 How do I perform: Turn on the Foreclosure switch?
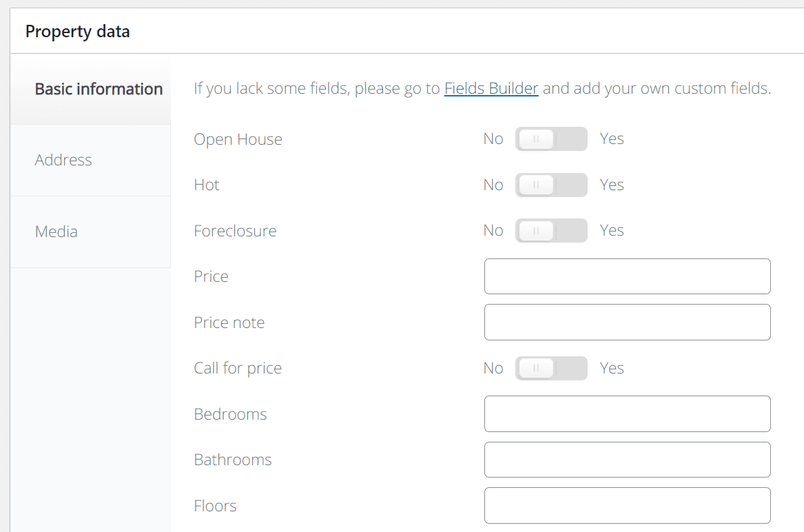pos(551,230)
